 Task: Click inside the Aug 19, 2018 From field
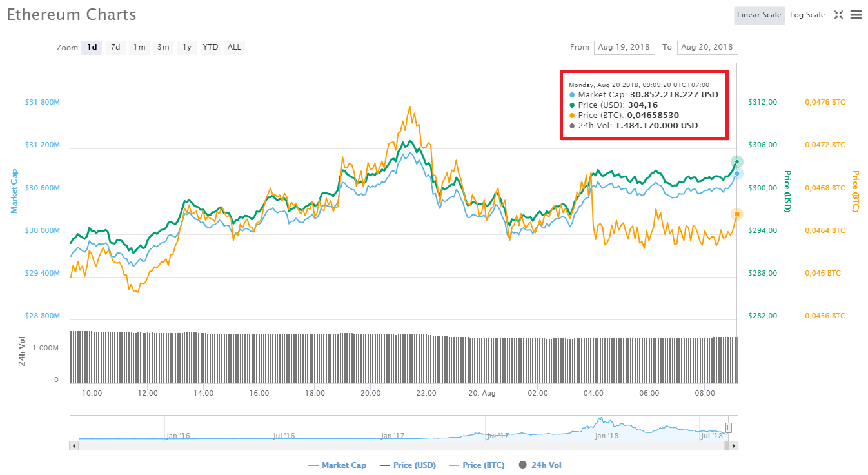pos(624,47)
